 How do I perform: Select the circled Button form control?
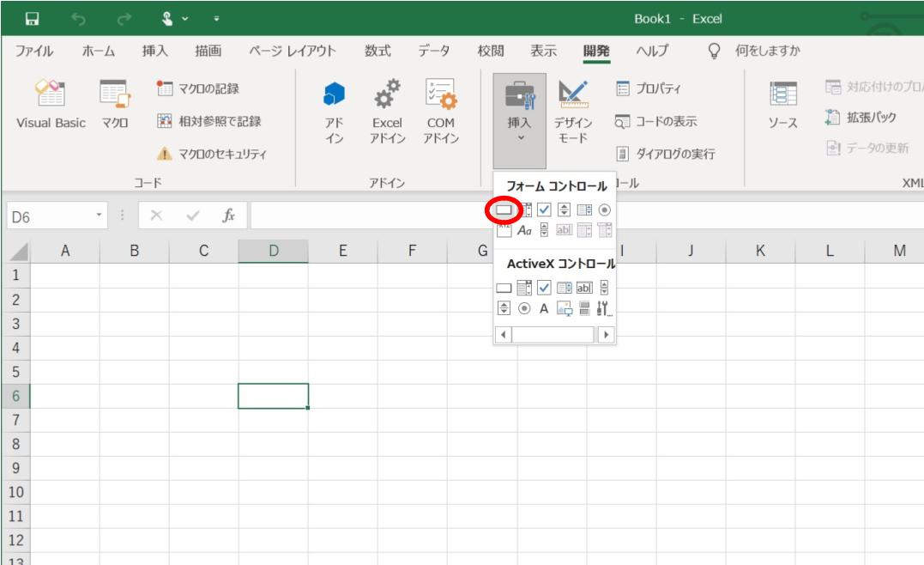tap(505, 210)
